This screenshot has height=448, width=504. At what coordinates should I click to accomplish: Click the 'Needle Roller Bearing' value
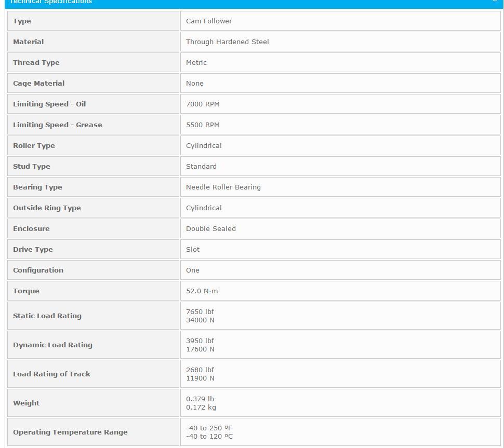click(223, 187)
